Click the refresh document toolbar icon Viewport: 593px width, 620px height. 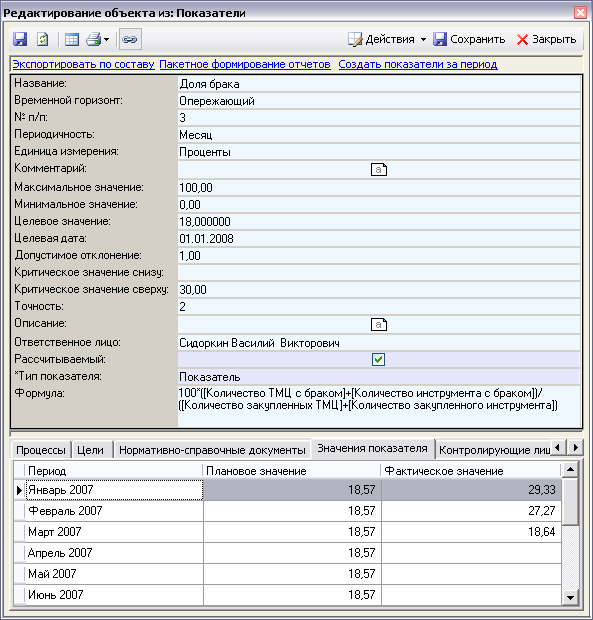tap(43, 39)
